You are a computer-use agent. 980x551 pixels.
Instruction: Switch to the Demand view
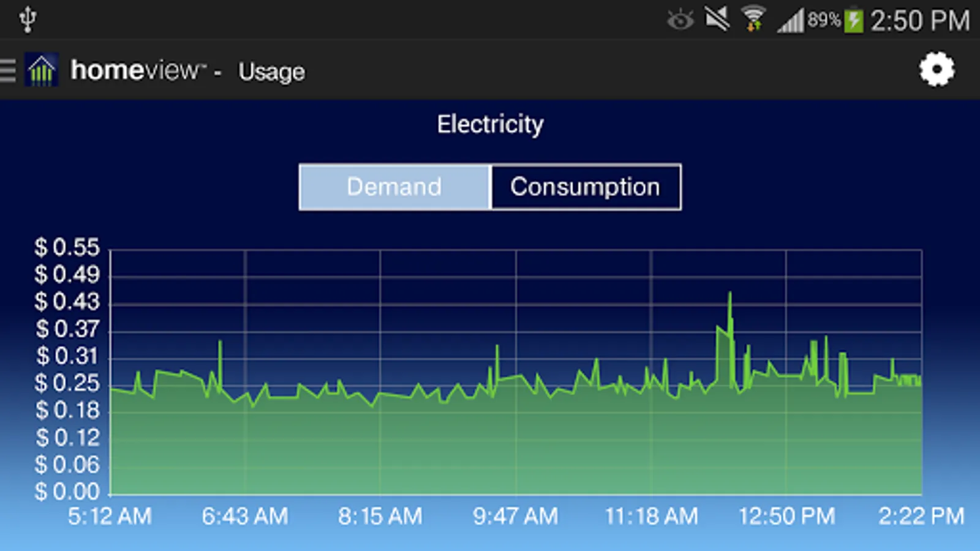tap(394, 187)
